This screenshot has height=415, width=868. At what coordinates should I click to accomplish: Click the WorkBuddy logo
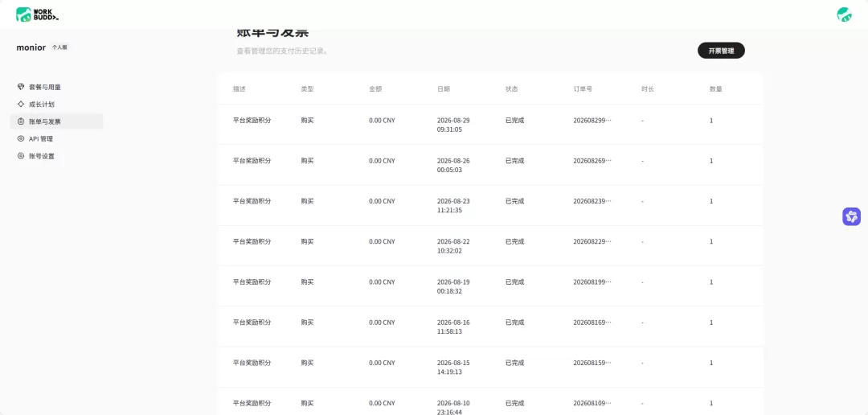pos(37,14)
